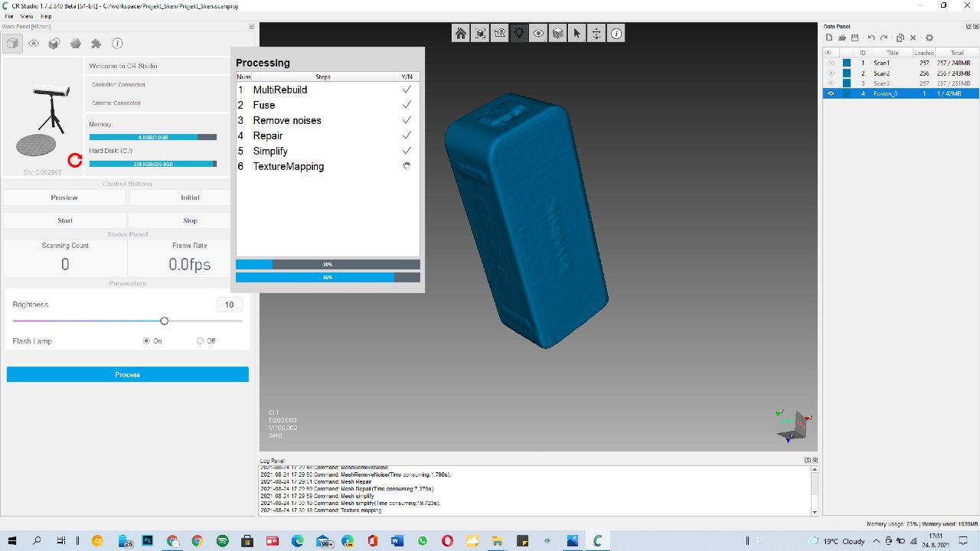The image size is (980, 551).
Task: Select the move arrows tool in viewport
Action: tap(597, 33)
